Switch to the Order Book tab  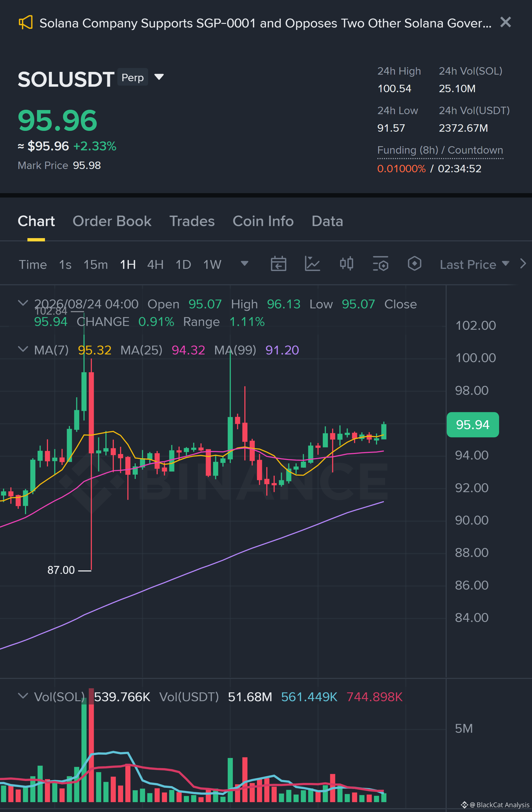[112, 221]
